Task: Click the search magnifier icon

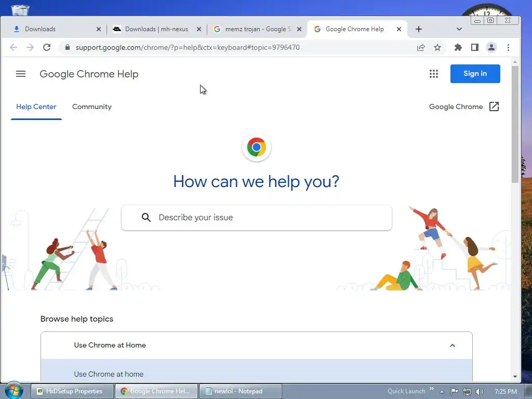Action: tap(146, 218)
